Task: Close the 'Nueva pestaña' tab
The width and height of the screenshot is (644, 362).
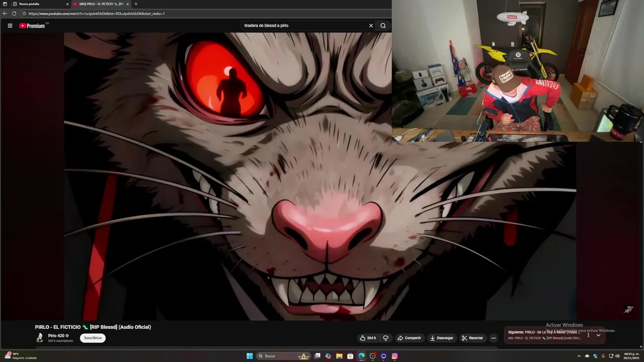Action: pos(67,4)
